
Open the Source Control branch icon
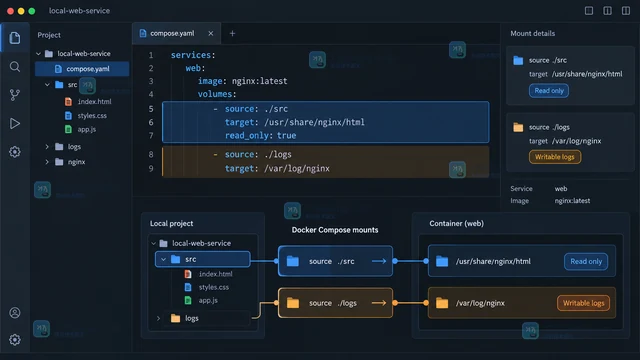[15, 95]
